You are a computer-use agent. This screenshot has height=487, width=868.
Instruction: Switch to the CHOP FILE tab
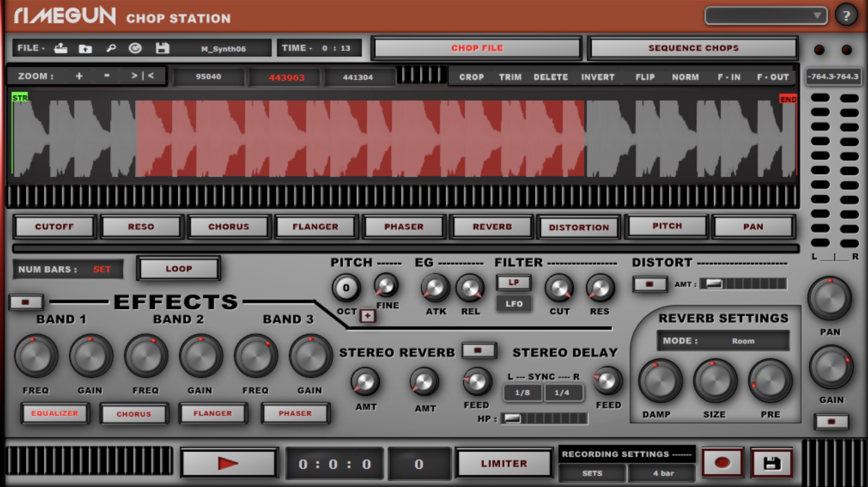(477, 48)
